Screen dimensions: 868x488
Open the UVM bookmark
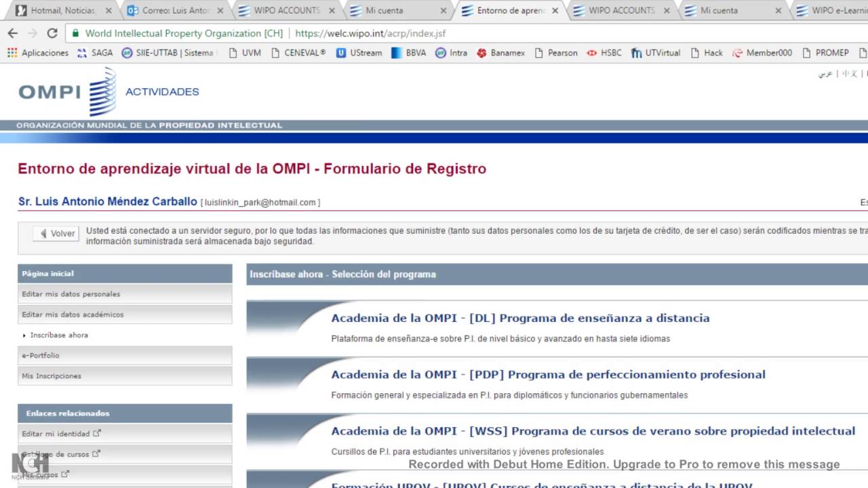click(245, 53)
